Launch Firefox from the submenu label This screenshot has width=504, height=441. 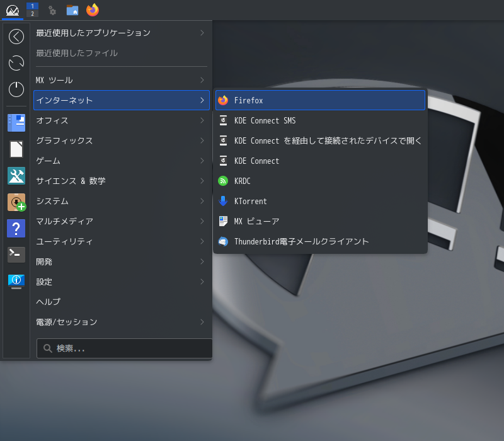click(x=248, y=100)
